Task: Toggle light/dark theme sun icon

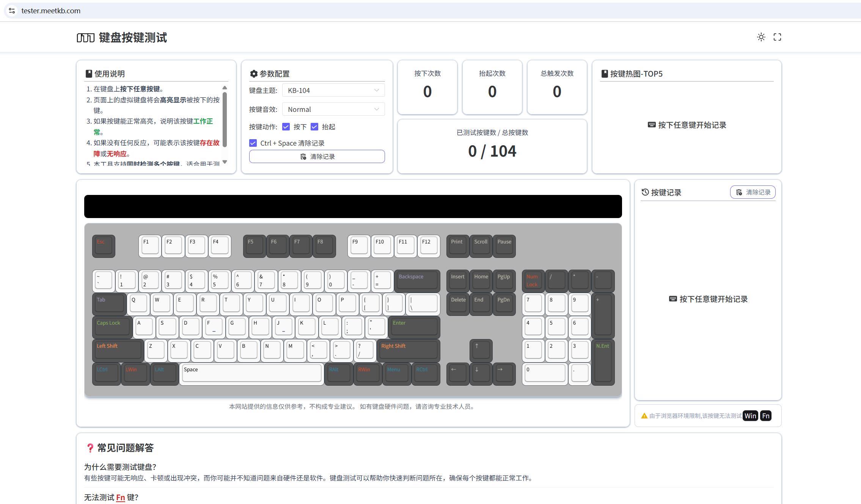Action: point(761,37)
